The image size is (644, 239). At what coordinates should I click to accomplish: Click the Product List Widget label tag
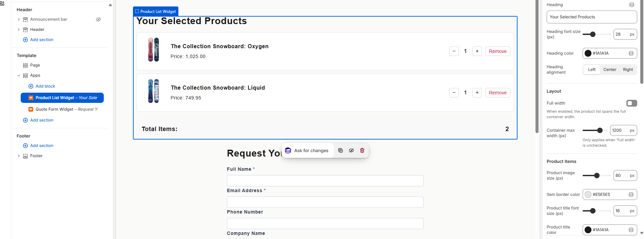pos(156,11)
